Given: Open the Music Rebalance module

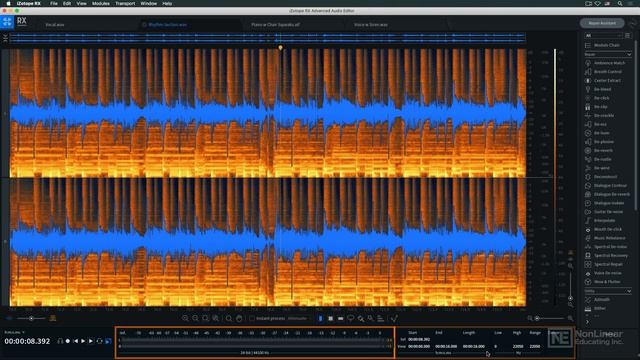Looking at the screenshot, I should point(606,238).
